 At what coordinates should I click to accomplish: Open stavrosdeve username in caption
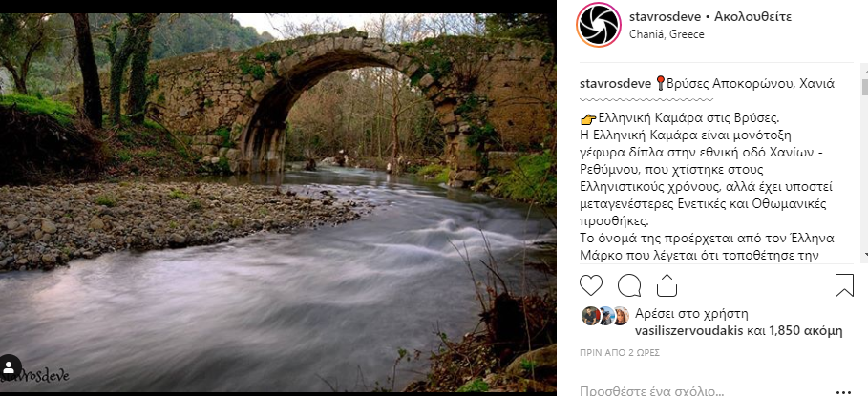click(615, 84)
